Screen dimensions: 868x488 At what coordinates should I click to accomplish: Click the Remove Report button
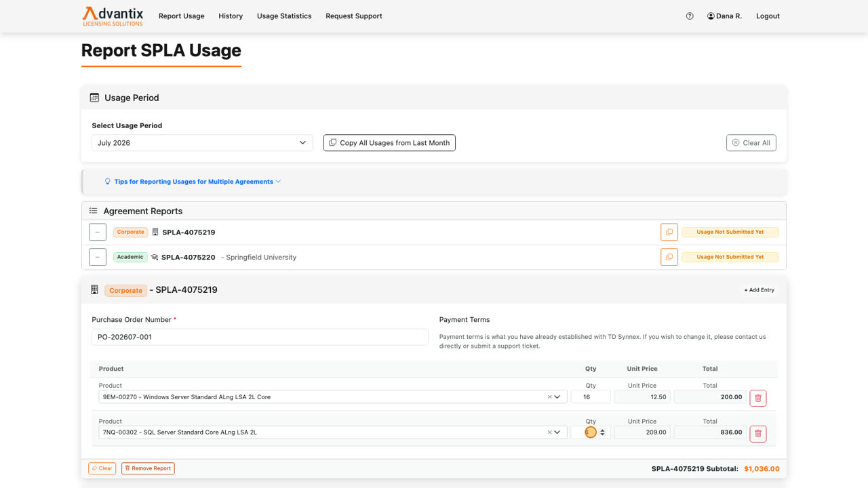148,468
